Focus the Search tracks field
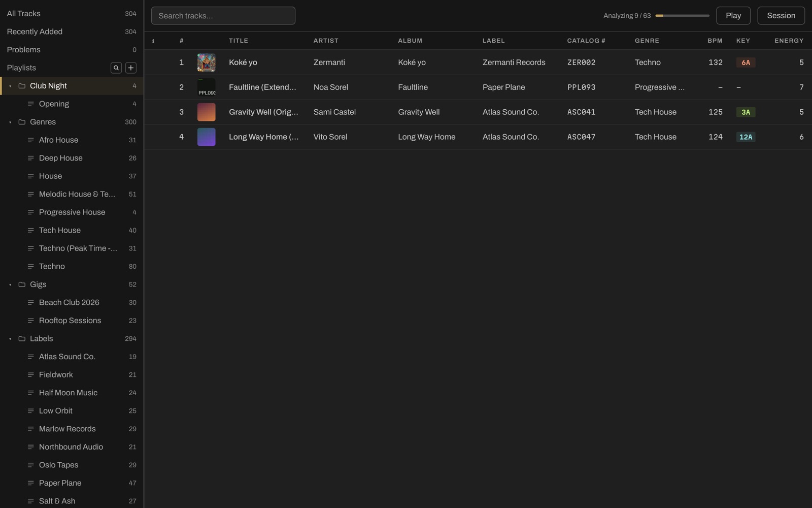The image size is (812, 508). click(223, 16)
